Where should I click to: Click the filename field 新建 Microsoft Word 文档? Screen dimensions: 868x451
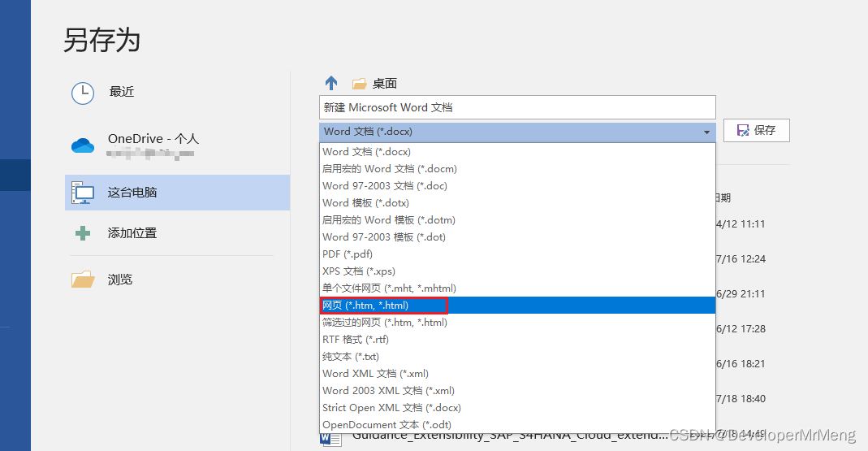[517, 107]
